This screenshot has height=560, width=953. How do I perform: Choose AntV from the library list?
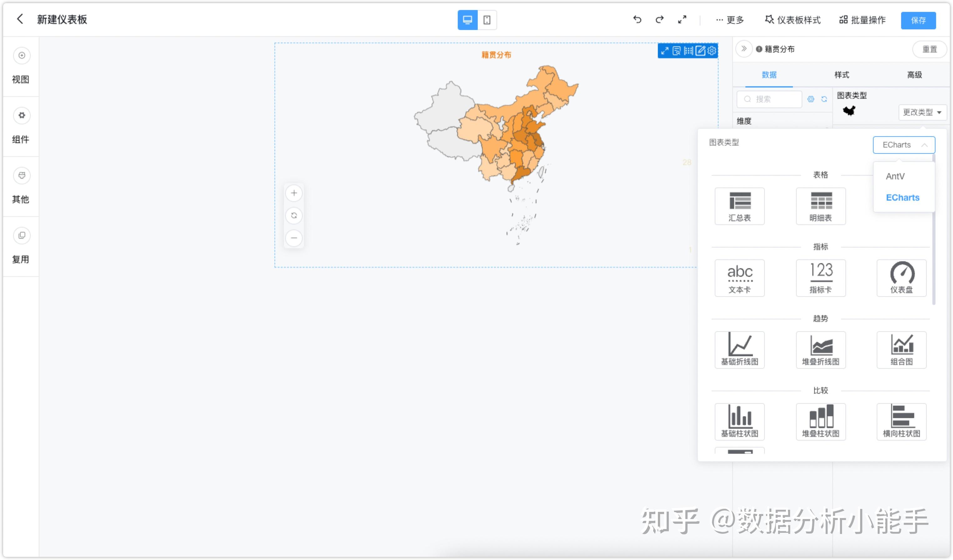tap(895, 176)
